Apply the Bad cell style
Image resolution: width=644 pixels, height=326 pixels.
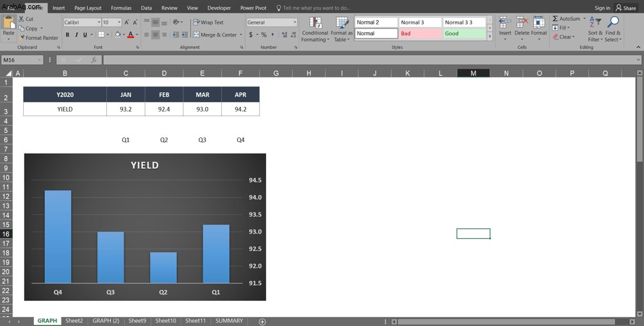point(420,34)
